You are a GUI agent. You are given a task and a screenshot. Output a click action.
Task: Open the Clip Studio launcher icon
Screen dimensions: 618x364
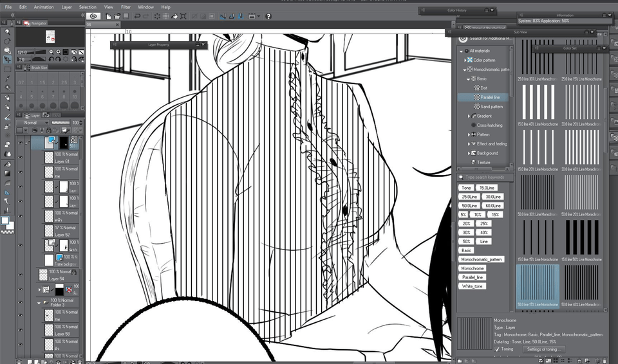pos(93,16)
